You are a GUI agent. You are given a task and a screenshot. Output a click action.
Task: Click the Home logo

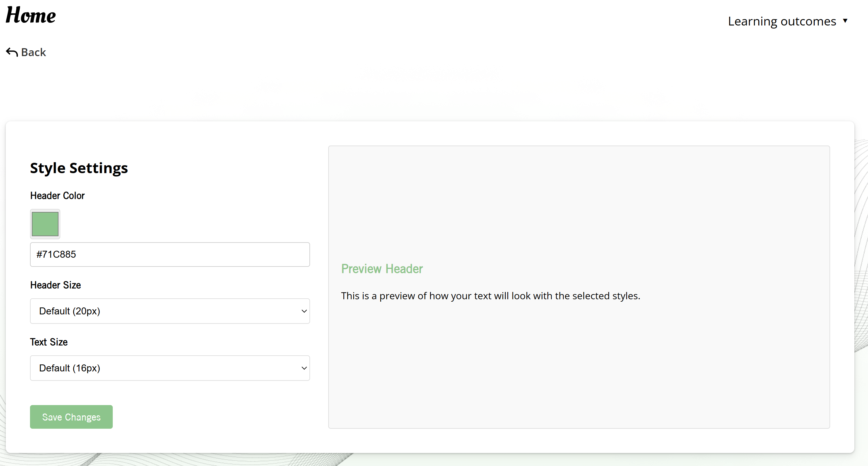click(x=31, y=15)
